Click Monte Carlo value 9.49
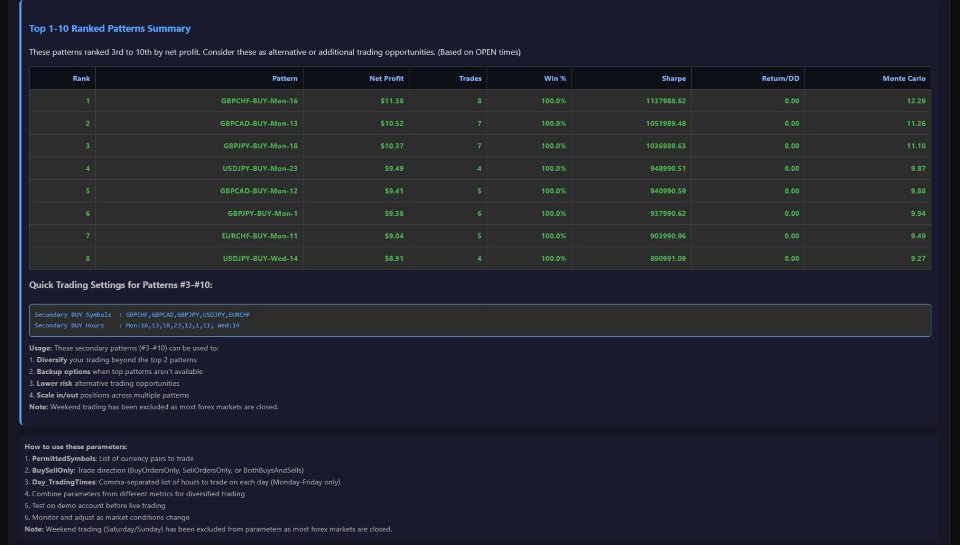Screen dimensions: 960x545 (918, 236)
